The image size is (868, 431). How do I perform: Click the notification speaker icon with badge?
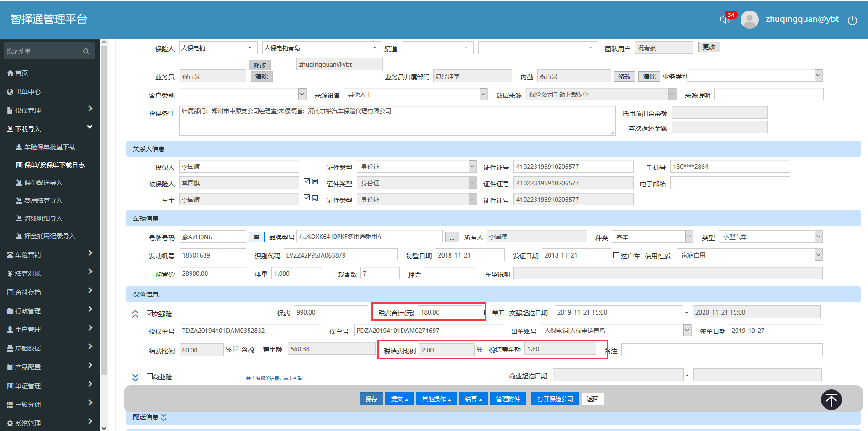(726, 19)
